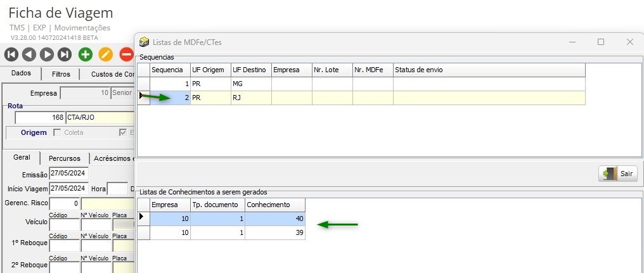This screenshot has height=273, width=644.
Task: Close the Listas de MDFe/CTes window
Action: [629, 42]
